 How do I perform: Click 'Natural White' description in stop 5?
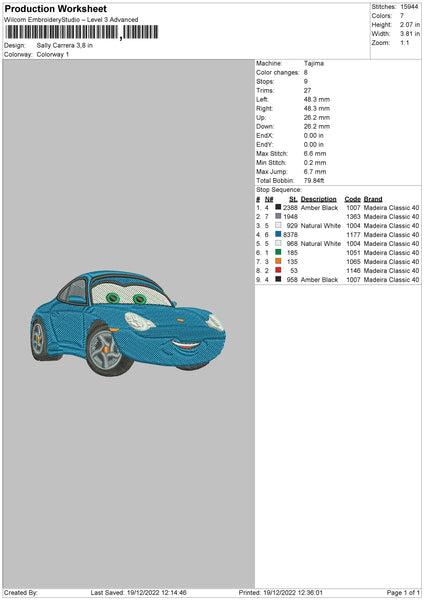click(x=321, y=243)
